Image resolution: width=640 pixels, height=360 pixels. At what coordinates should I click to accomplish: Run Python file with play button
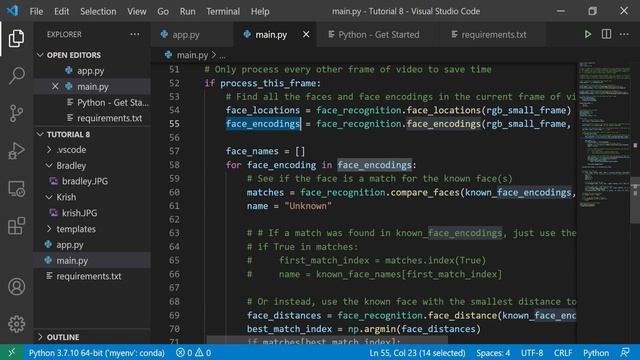(587, 34)
